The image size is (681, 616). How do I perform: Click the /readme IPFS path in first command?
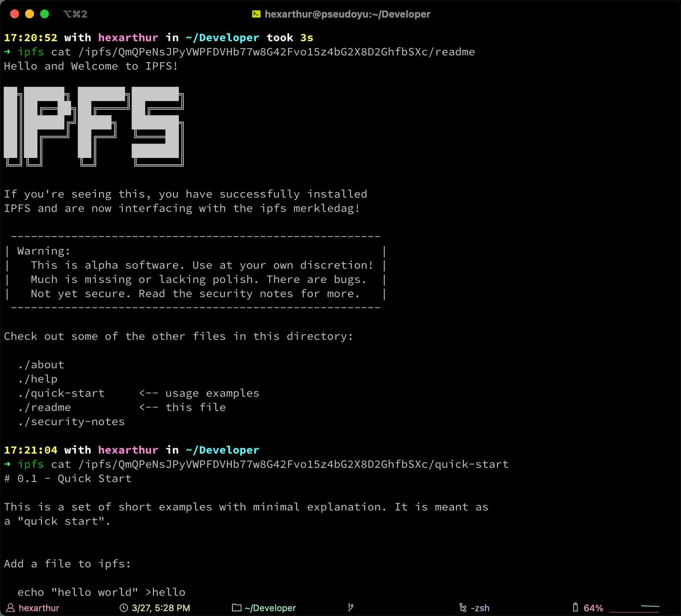click(x=277, y=52)
